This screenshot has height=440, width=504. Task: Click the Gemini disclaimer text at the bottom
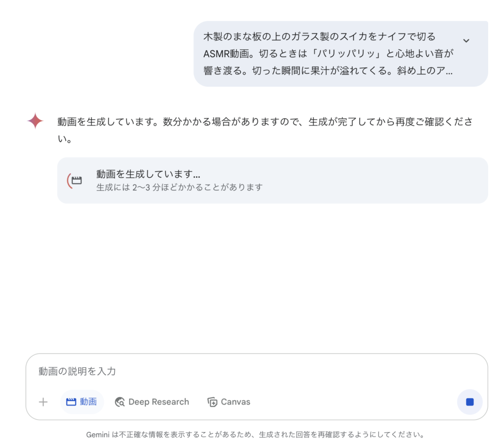[x=255, y=435]
